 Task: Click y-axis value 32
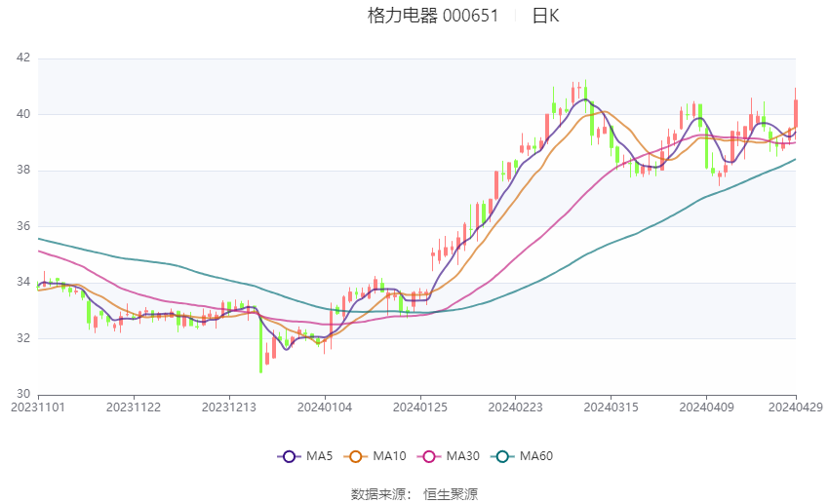[23, 338]
